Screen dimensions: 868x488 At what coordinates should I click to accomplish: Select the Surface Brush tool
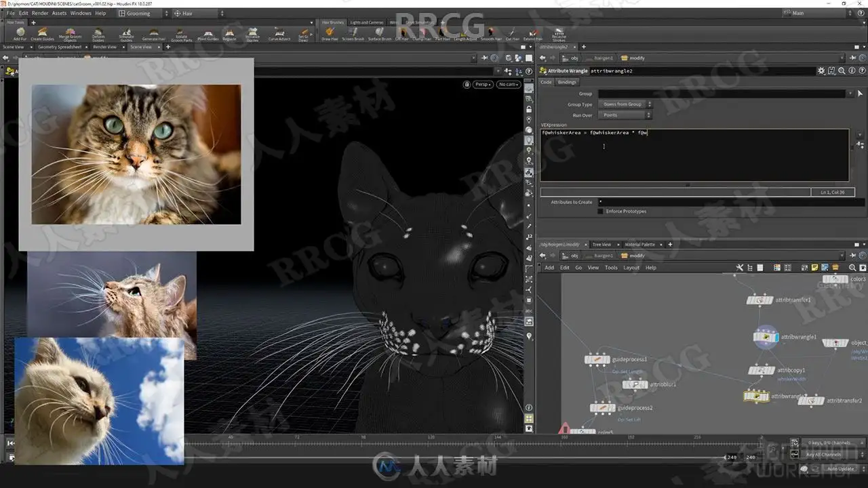click(380, 35)
